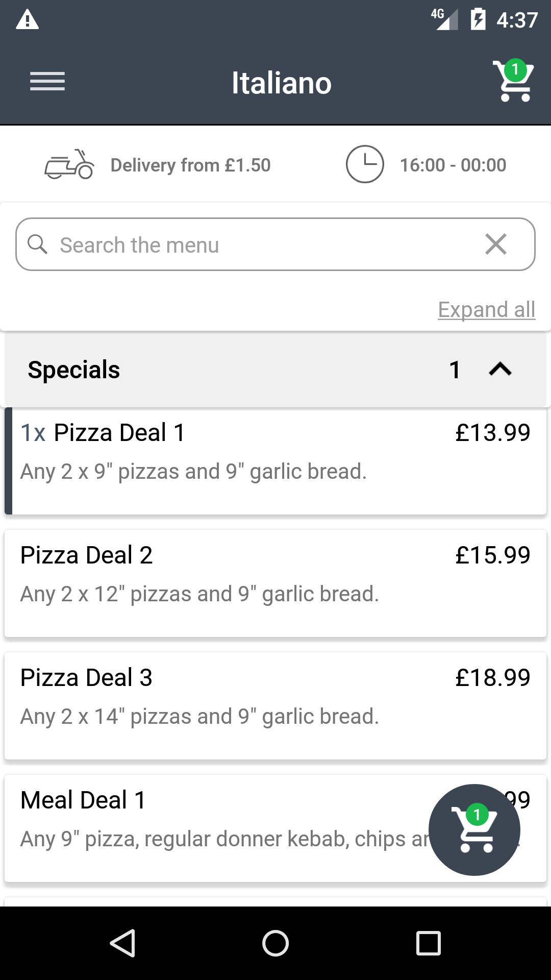
Task: Open the cart icon in header
Action: click(x=513, y=82)
